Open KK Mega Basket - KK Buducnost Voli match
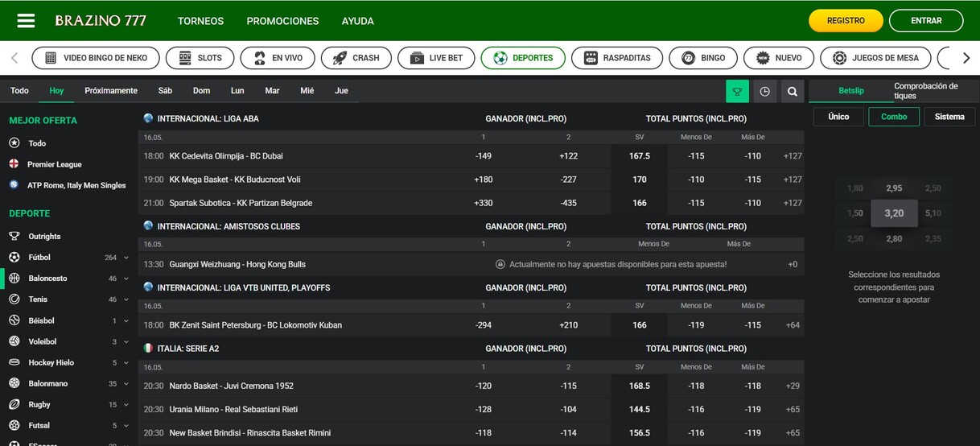Image resolution: width=980 pixels, height=446 pixels. [235, 180]
